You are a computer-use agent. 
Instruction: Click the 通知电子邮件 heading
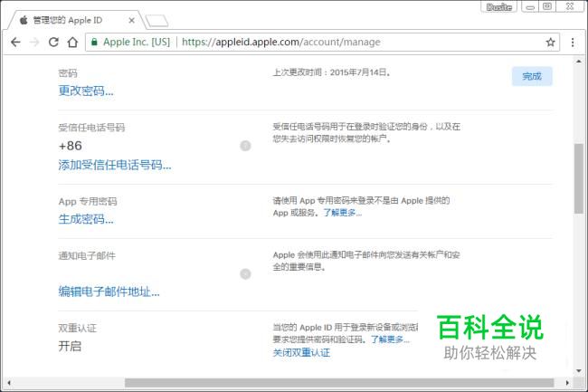[x=87, y=256]
